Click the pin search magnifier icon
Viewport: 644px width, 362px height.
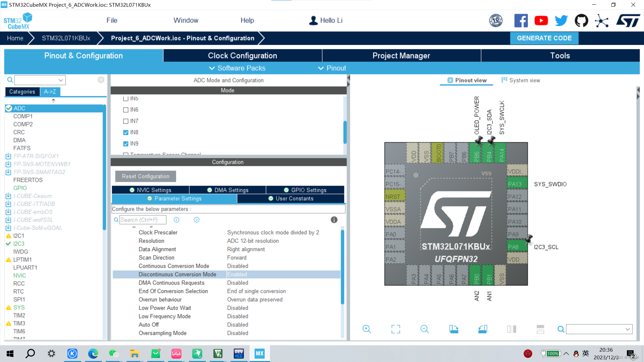pyautogui.click(x=560, y=329)
